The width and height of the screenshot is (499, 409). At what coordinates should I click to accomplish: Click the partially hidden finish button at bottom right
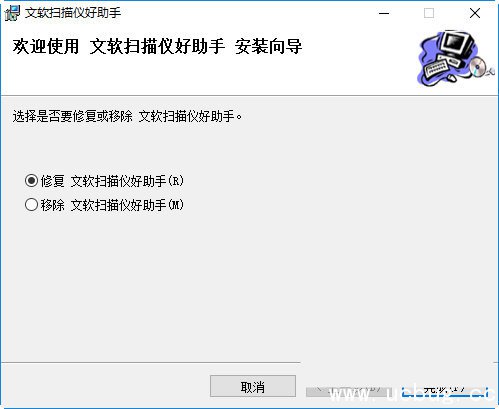coord(444,391)
